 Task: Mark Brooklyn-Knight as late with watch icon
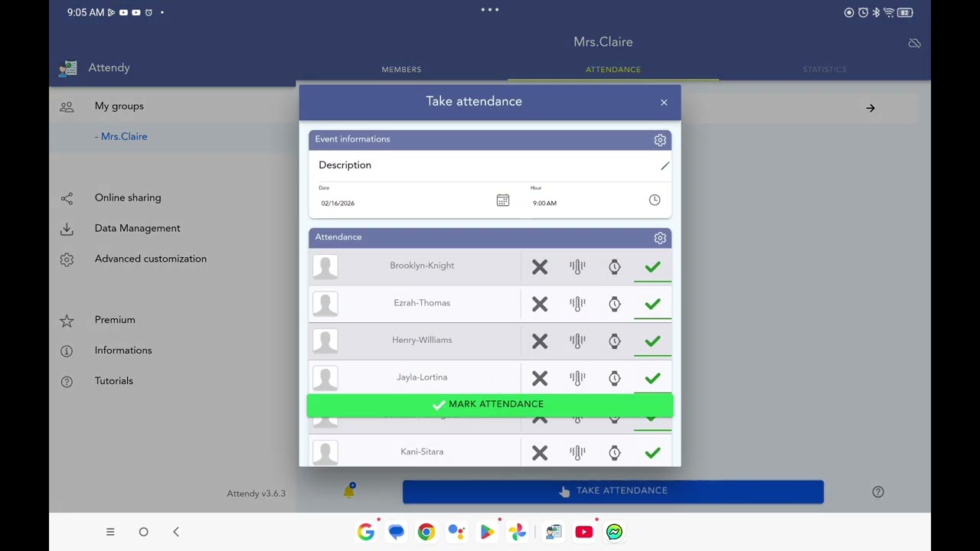[x=615, y=266]
